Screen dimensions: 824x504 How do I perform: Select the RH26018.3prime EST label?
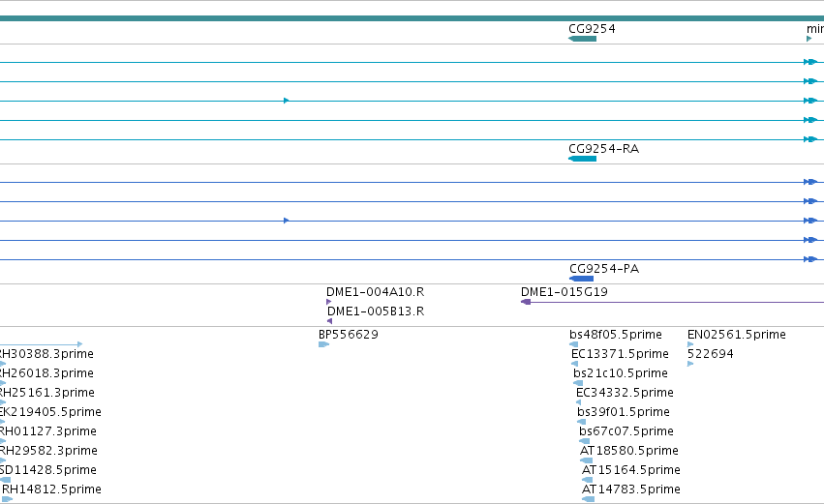tap(46, 373)
